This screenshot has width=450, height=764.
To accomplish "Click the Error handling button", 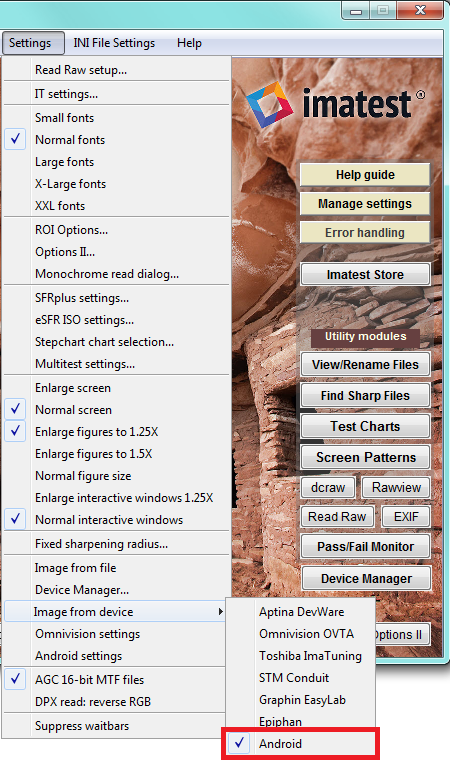I will (365, 232).
